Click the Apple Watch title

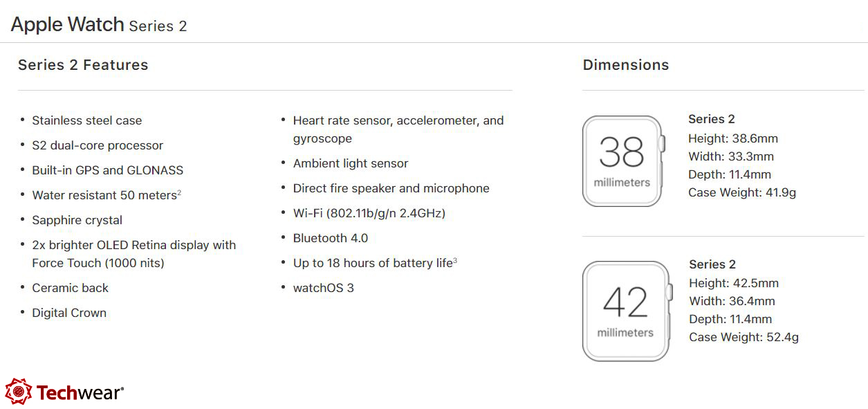[67, 25]
